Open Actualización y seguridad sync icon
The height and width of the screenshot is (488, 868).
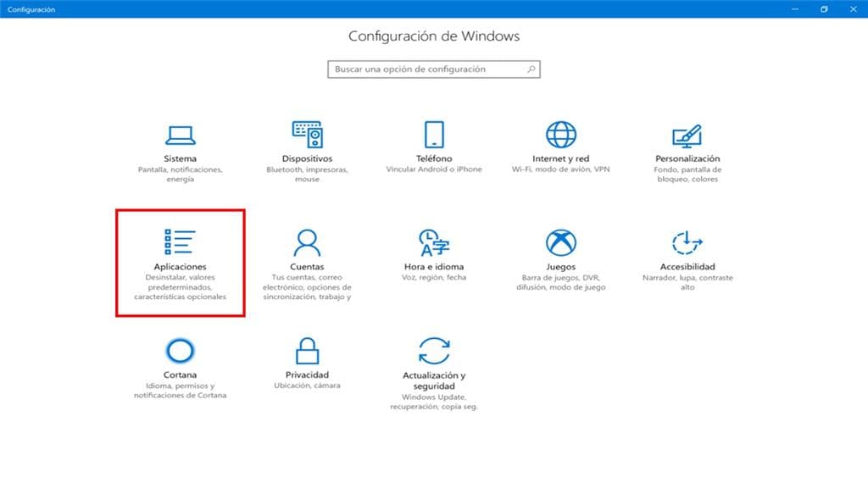click(x=434, y=350)
